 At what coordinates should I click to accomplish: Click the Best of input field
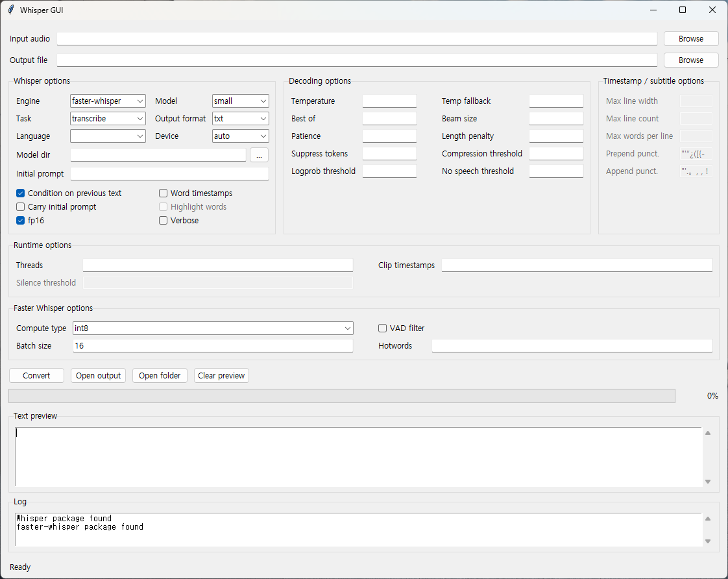tap(389, 119)
